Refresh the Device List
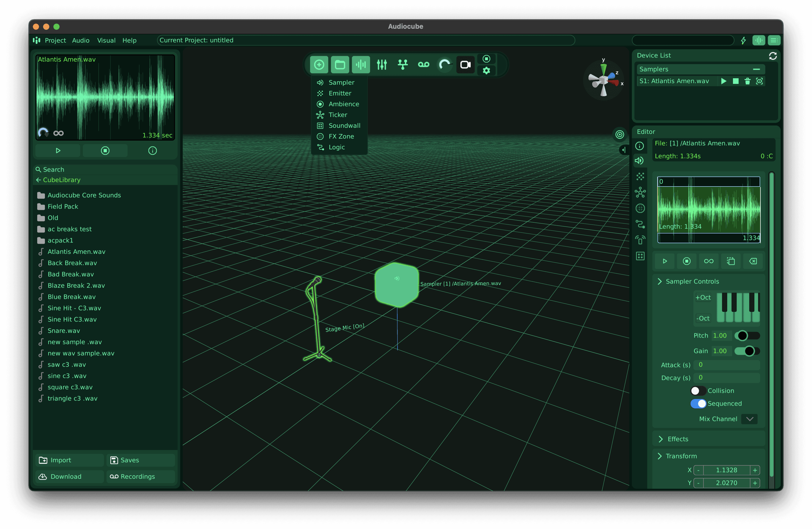Image resolution: width=812 pixels, height=529 pixels. click(773, 56)
